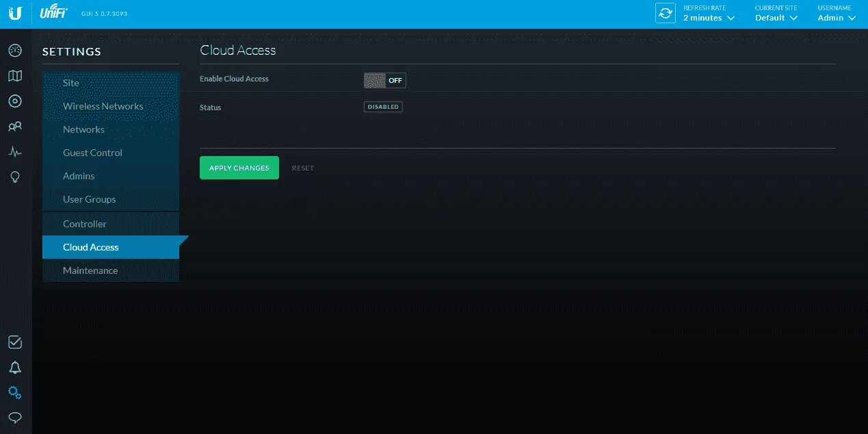This screenshot has width=868, height=434.
Task: Open the Statistics pulse icon
Action: (15, 152)
